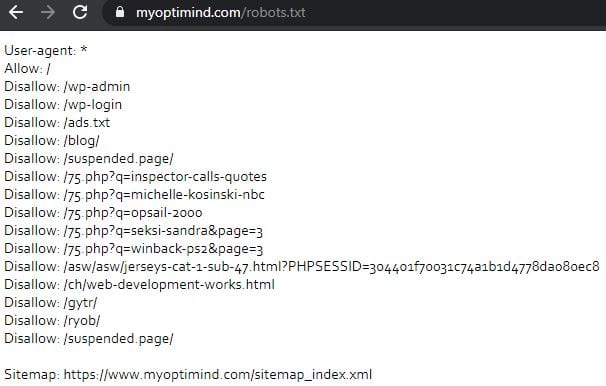Screen dimensions: 606x386
Task: Click the opsail-2000 disallow line
Action: (103, 213)
